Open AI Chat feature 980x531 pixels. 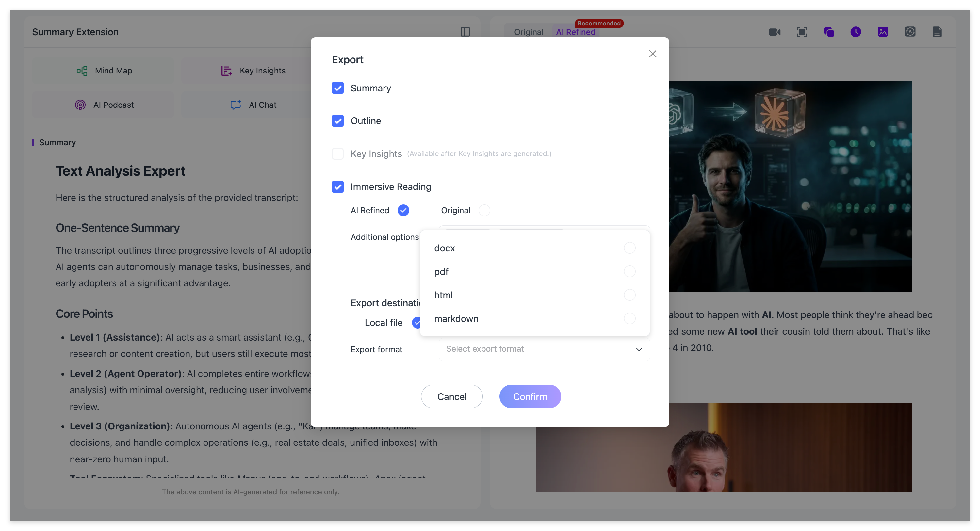253,105
